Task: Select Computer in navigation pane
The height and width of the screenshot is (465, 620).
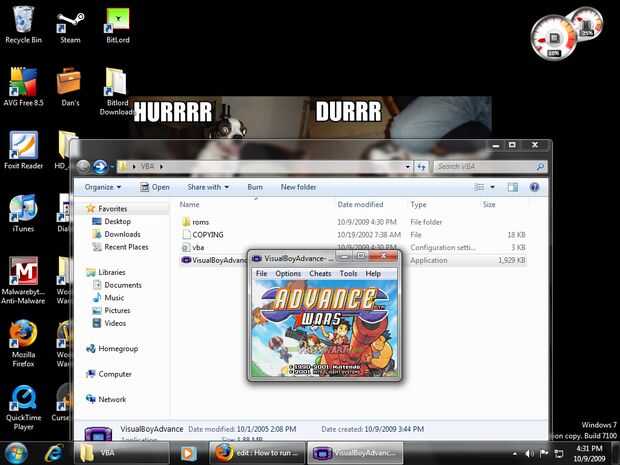Action: pos(115,374)
